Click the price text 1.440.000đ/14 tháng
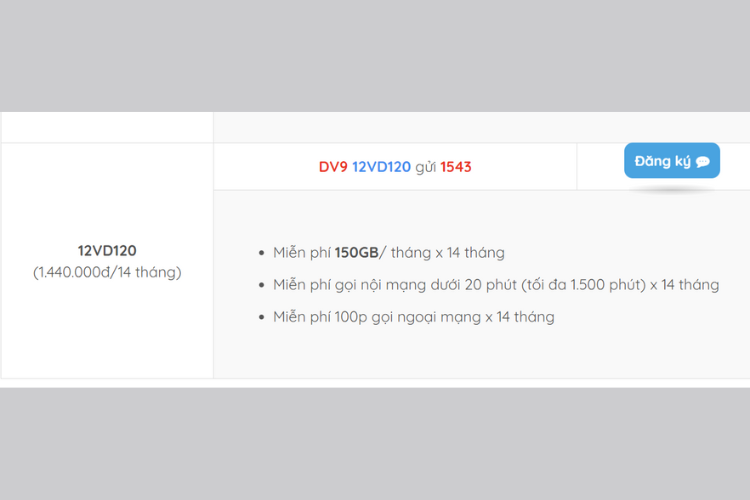750x500 pixels. tap(107, 272)
